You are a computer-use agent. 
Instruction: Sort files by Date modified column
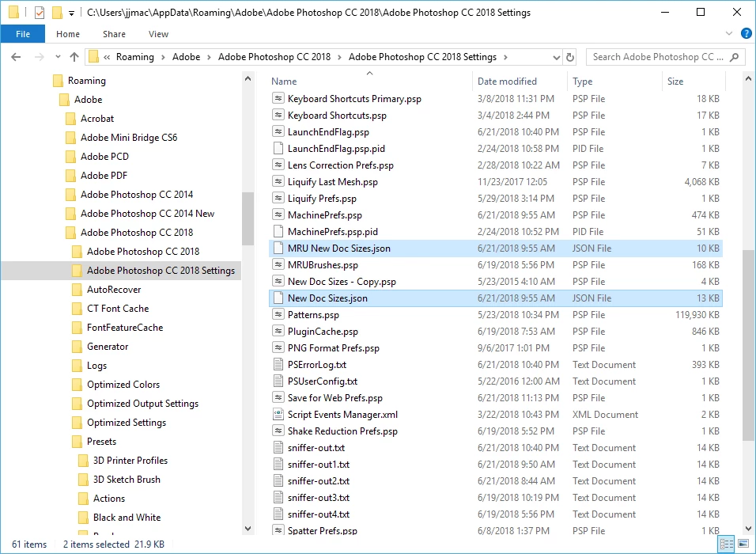tap(507, 81)
